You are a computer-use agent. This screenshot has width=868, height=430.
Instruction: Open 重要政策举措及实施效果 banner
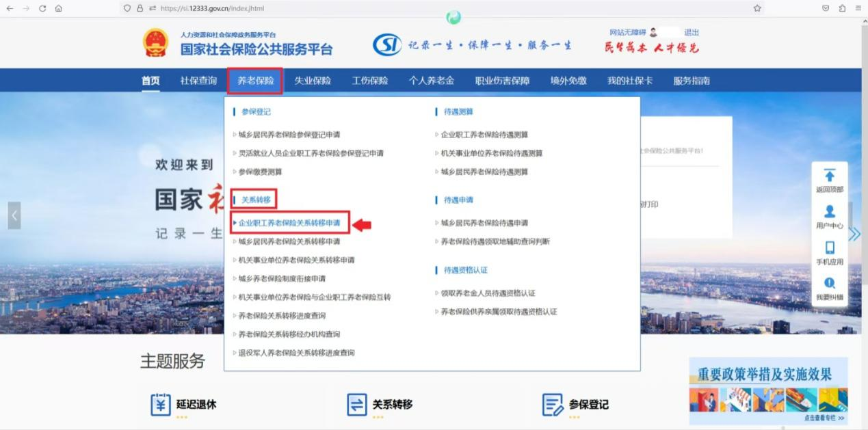point(768,391)
